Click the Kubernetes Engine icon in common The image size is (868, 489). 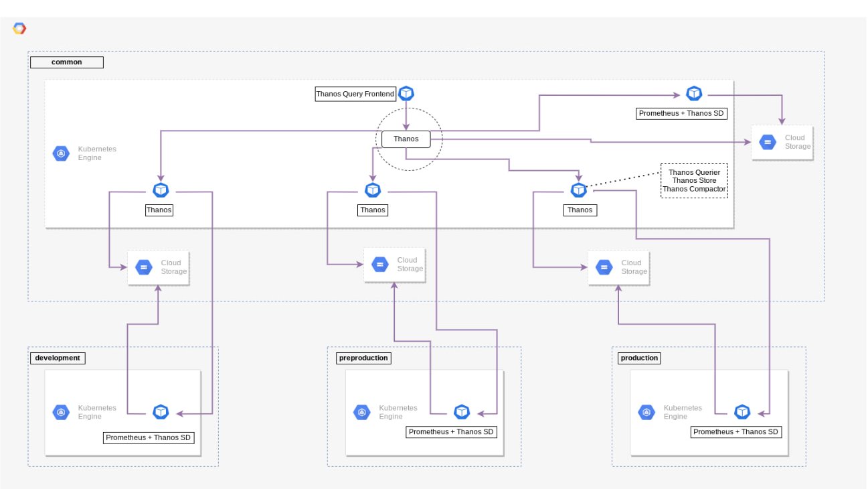tap(61, 153)
